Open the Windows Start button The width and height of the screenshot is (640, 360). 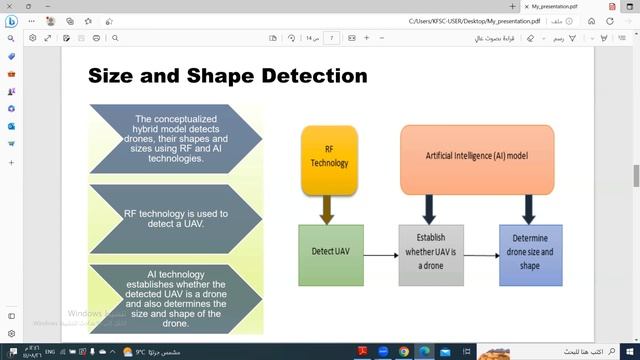(630, 351)
